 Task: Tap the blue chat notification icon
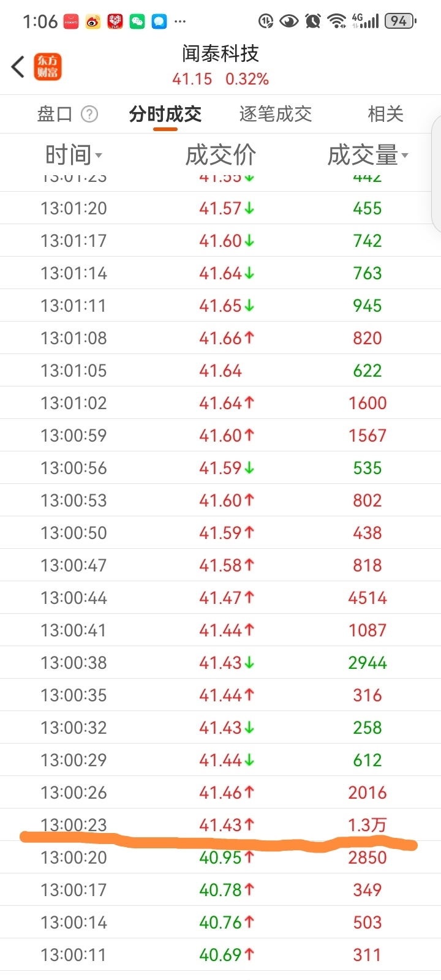point(159,22)
